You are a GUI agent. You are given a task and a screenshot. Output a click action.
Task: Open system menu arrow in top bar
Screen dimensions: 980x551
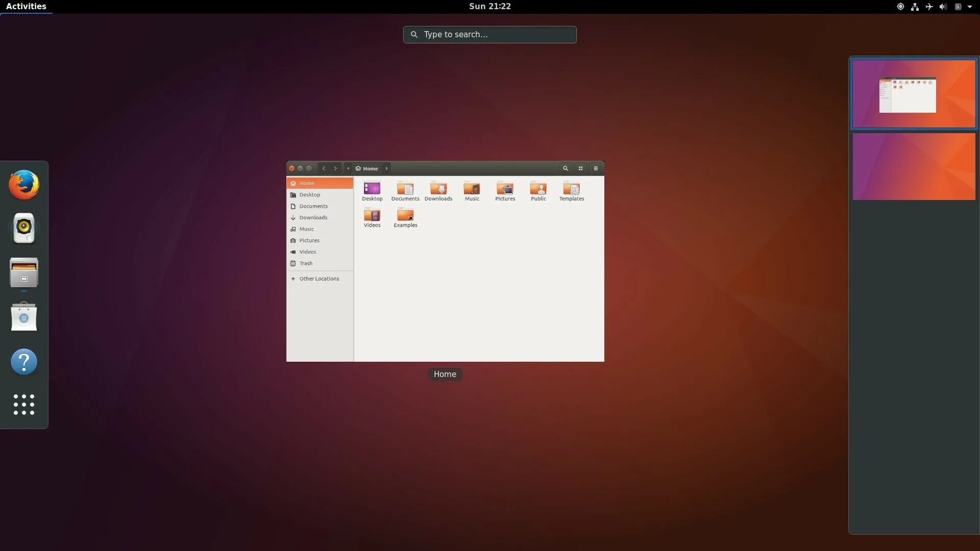coord(970,7)
